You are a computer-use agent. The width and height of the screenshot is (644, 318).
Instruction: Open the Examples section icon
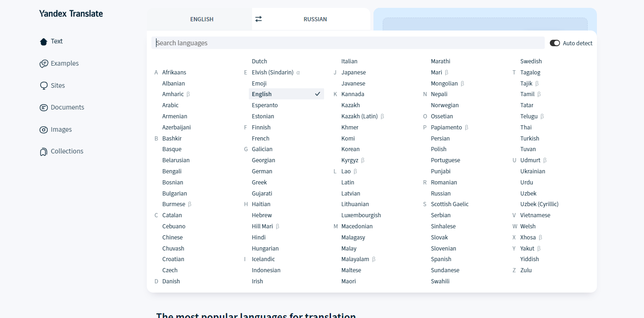44,64
